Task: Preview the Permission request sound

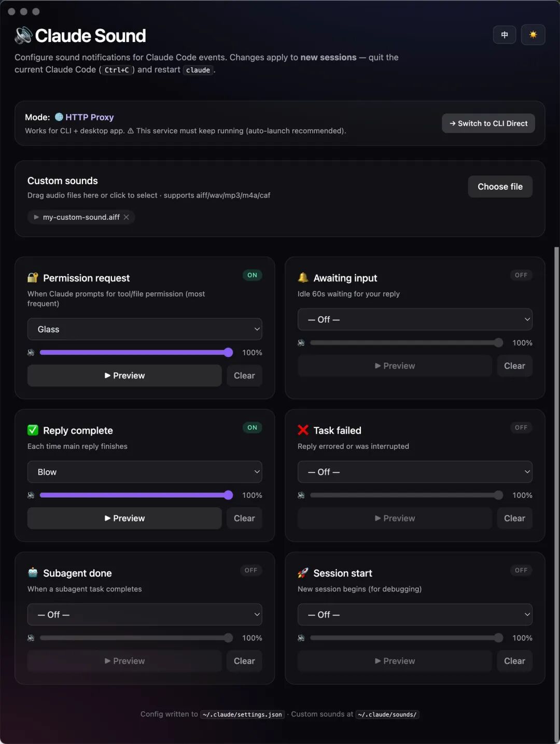Action: [124, 375]
